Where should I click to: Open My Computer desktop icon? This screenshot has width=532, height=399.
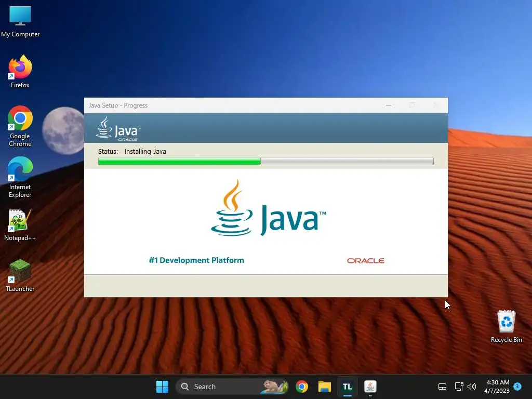pyautogui.click(x=20, y=21)
